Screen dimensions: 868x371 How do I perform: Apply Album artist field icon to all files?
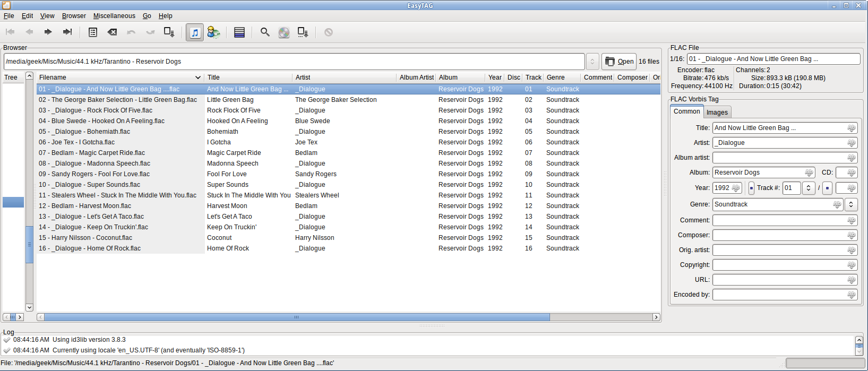pos(851,158)
